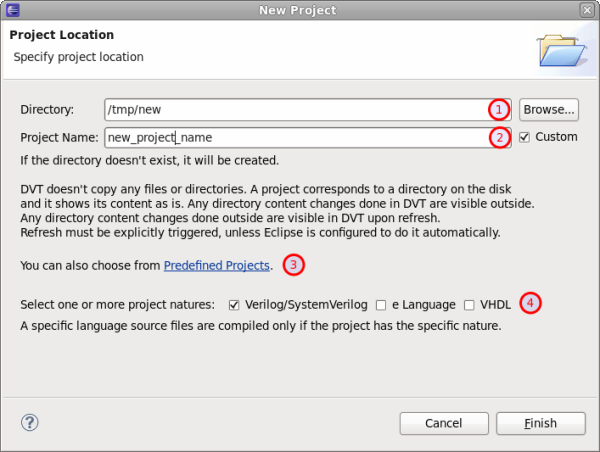Screen dimensions: 600x452
Task: Cancel the new project wizard
Action: (x=443, y=423)
